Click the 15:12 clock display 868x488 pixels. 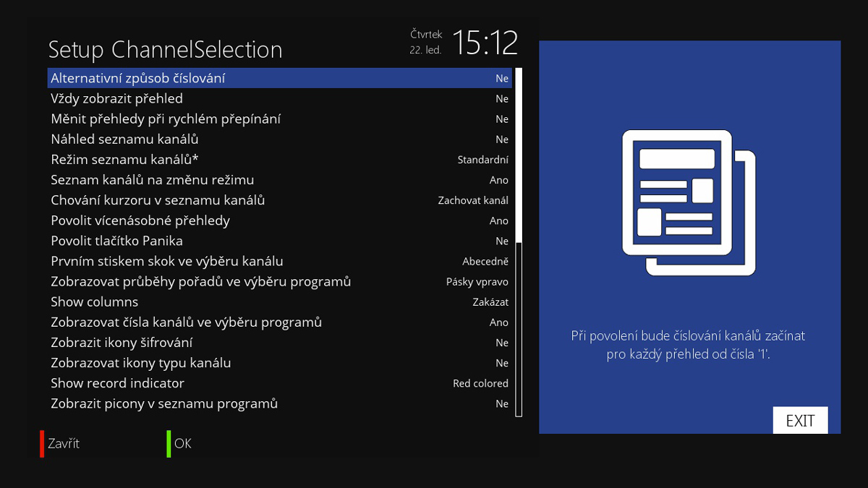(485, 43)
